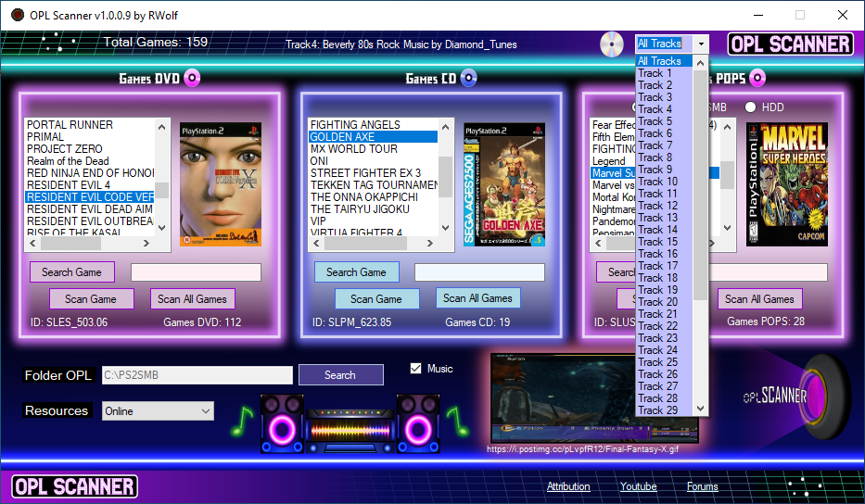Click Scan All Games in POPS panel
The image size is (865, 504).
click(x=759, y=299)
